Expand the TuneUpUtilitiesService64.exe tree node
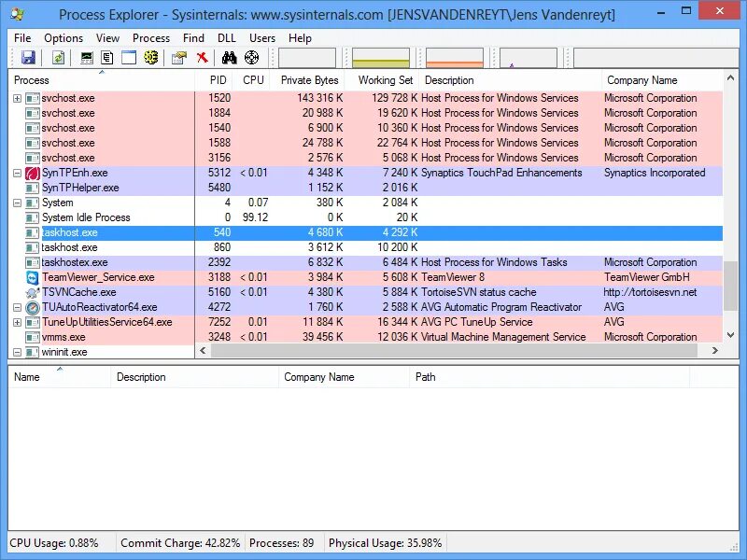 tap(17, 322)
